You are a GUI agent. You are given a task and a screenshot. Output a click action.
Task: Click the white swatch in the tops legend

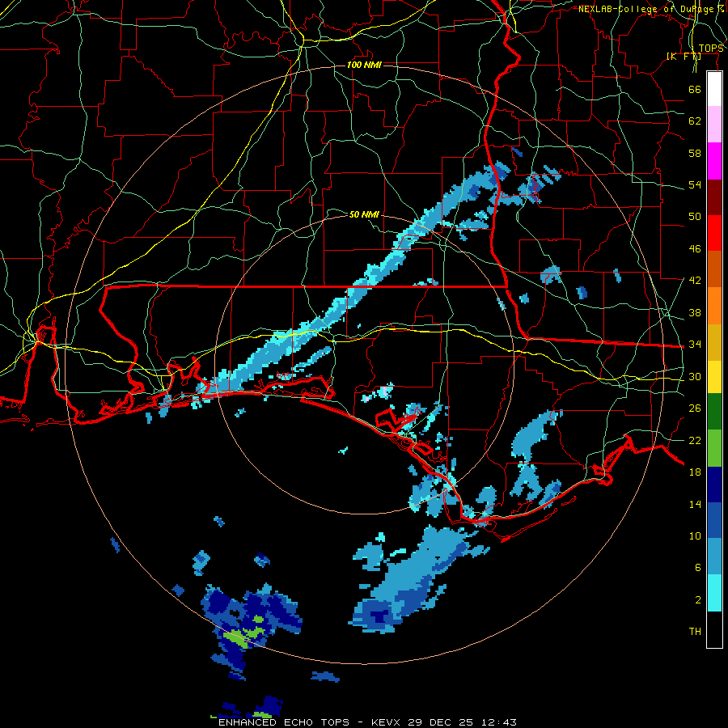(714, 89)
